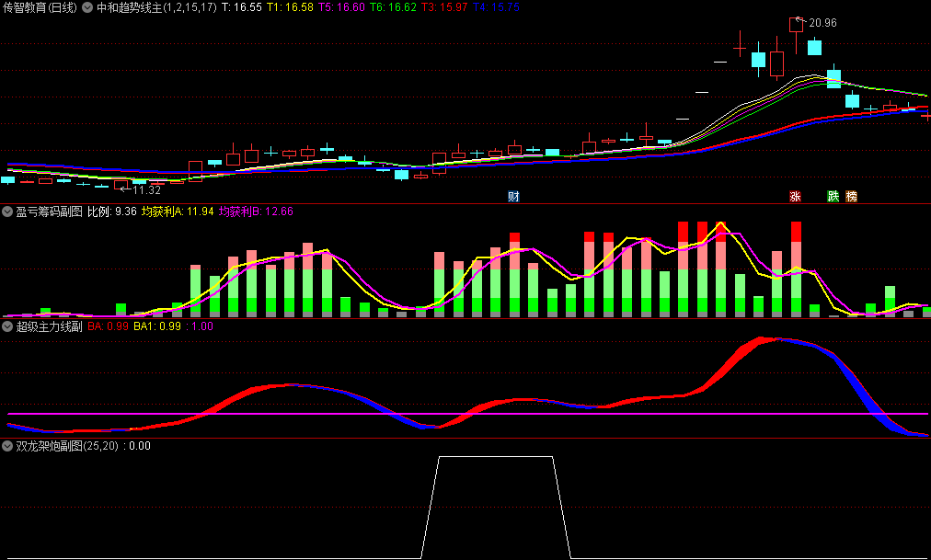
Task: Select the blue T4: 15.75 value
Action: click(x=496, y=7)
